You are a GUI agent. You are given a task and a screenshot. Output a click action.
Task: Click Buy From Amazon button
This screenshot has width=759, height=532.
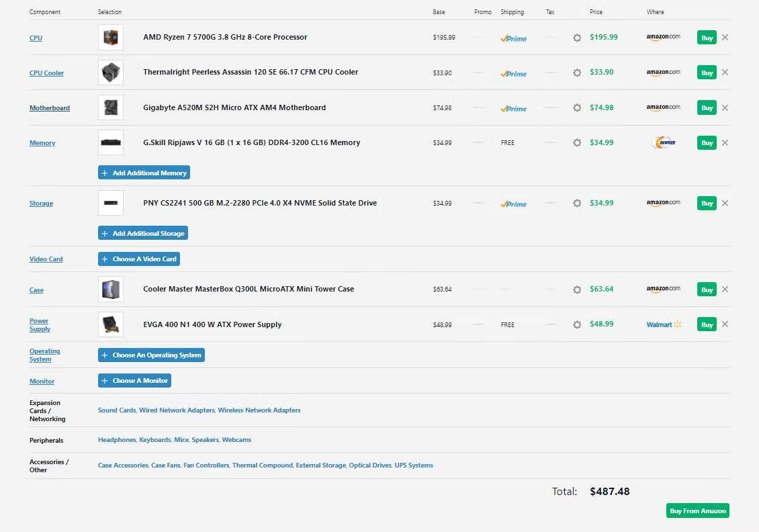(x=698, y=511)
